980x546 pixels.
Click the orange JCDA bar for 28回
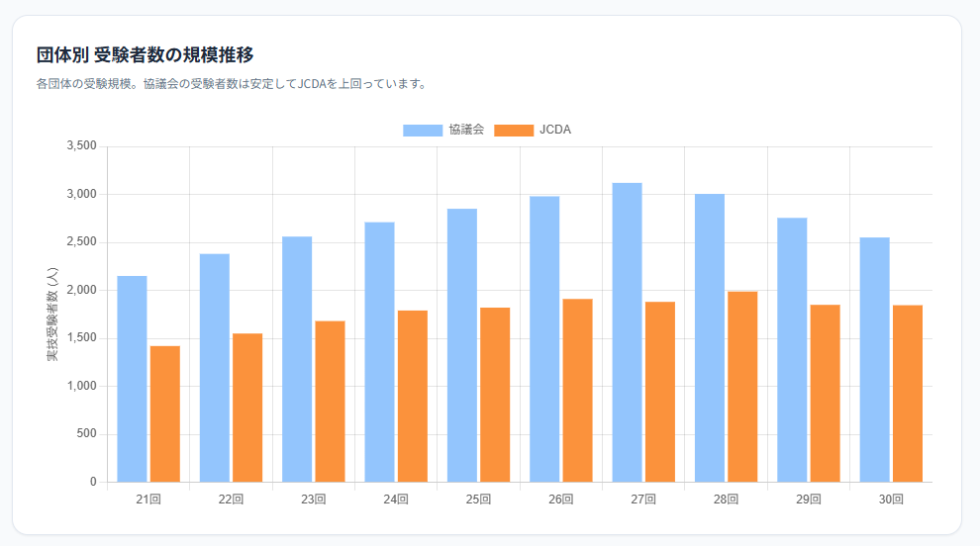tap(742, 386)
